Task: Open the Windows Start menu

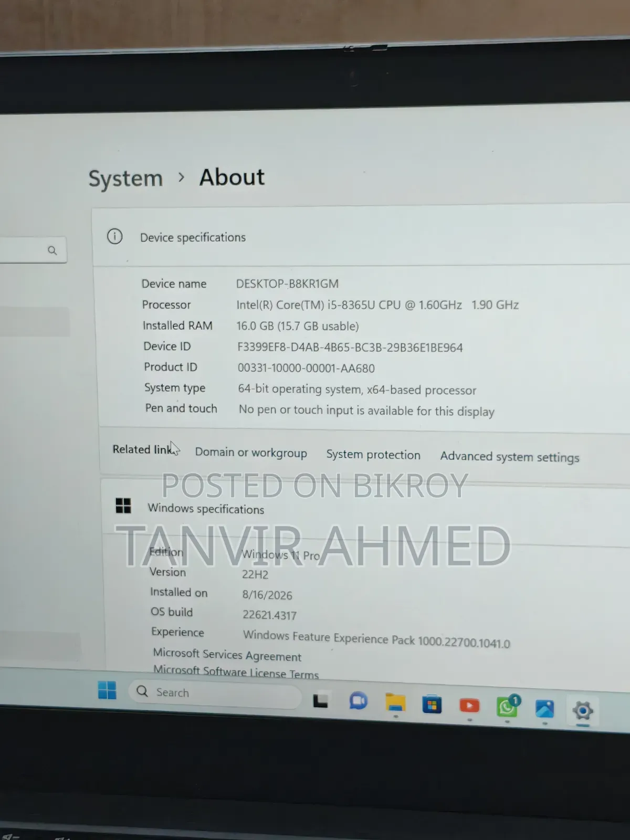Action: (107, 690)
